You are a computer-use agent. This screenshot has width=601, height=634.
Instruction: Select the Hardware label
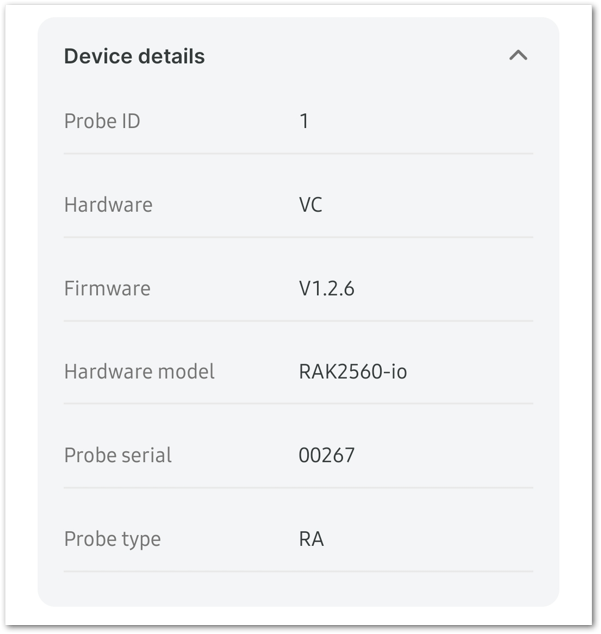(108, 205)
